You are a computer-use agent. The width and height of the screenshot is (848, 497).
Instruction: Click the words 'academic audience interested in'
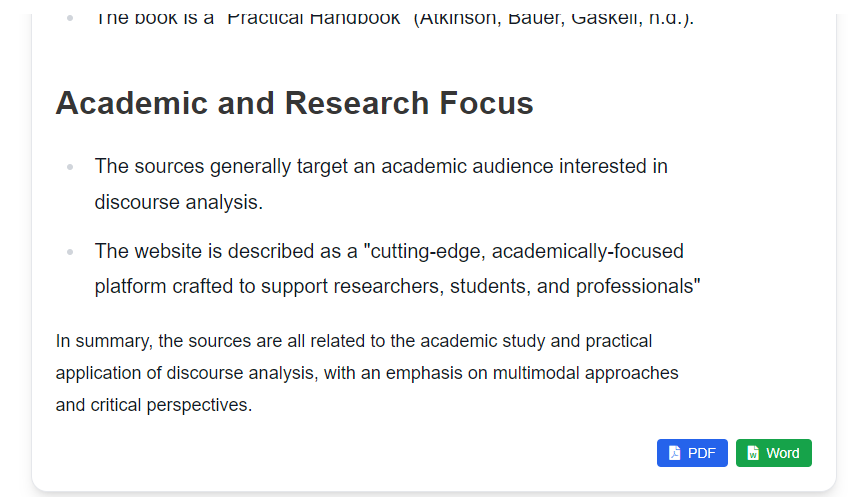[x=525, y=167]
